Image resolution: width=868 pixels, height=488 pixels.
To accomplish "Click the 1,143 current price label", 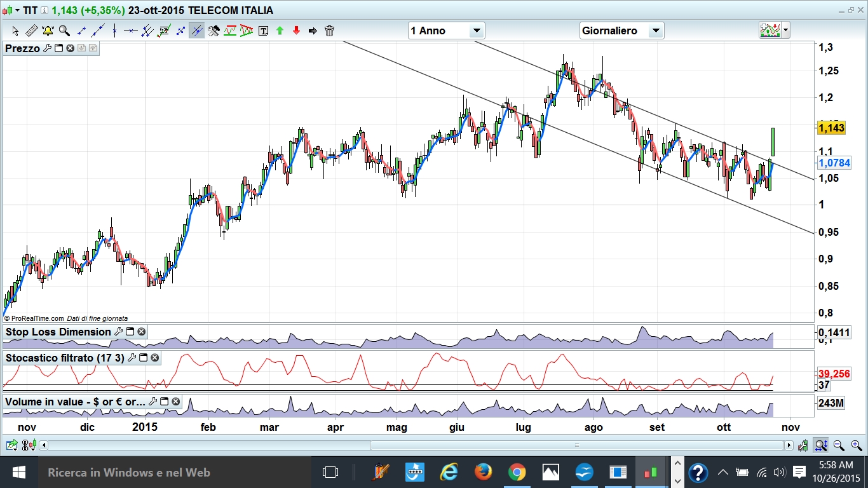I will [x=831, y=128].
